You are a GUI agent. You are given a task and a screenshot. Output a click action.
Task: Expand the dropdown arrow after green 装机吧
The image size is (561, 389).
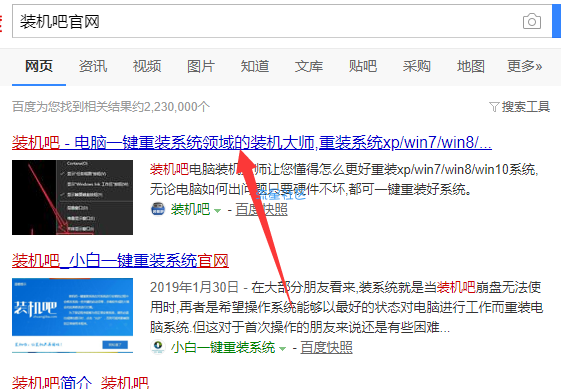click(x=217, y=211)
